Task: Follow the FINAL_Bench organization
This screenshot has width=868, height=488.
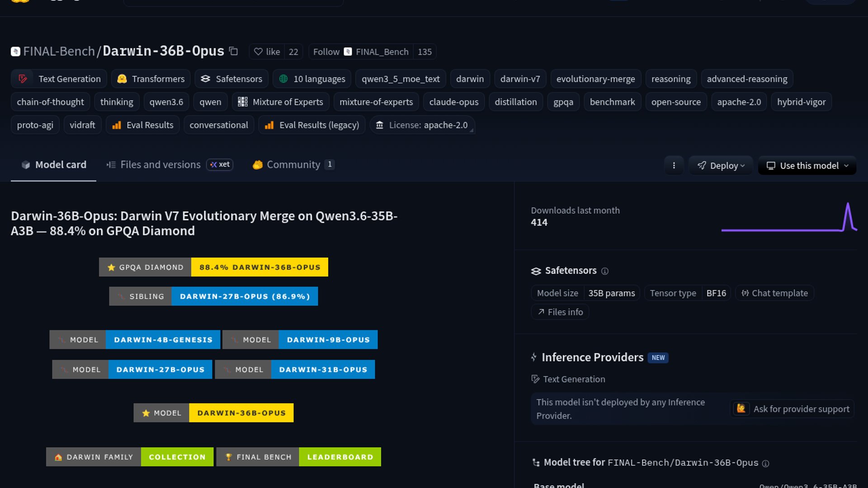Action: pos(326,52)
